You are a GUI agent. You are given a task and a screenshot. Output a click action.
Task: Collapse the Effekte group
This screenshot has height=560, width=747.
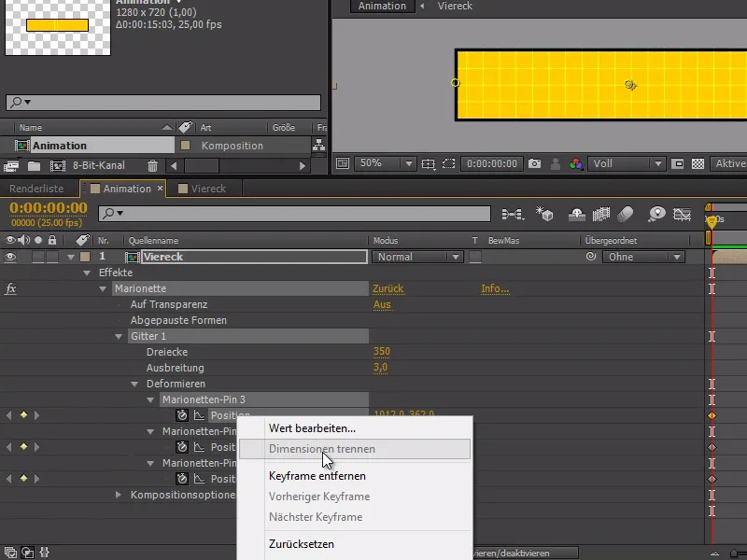[x=87, y=273]
